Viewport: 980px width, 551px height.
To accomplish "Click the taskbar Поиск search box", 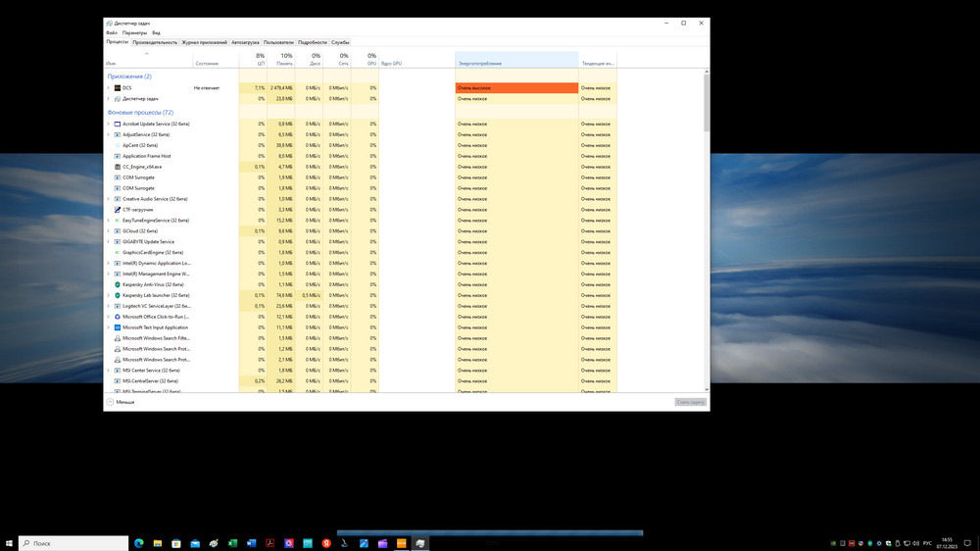I will [73, 543].
